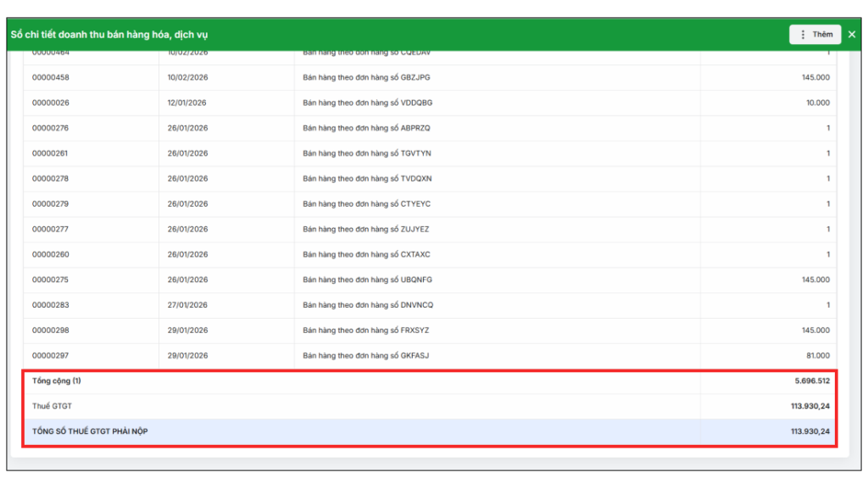Click date 12/01/2026 in the table

[187, 103]
